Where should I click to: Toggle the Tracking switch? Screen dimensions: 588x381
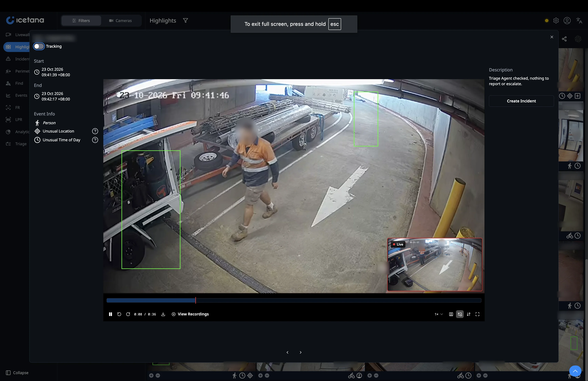click(39, 46)
